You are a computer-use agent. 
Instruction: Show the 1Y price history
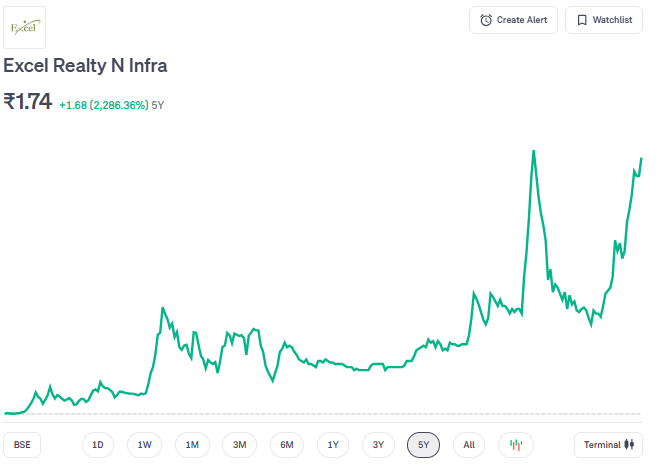(x=333, y=444)
